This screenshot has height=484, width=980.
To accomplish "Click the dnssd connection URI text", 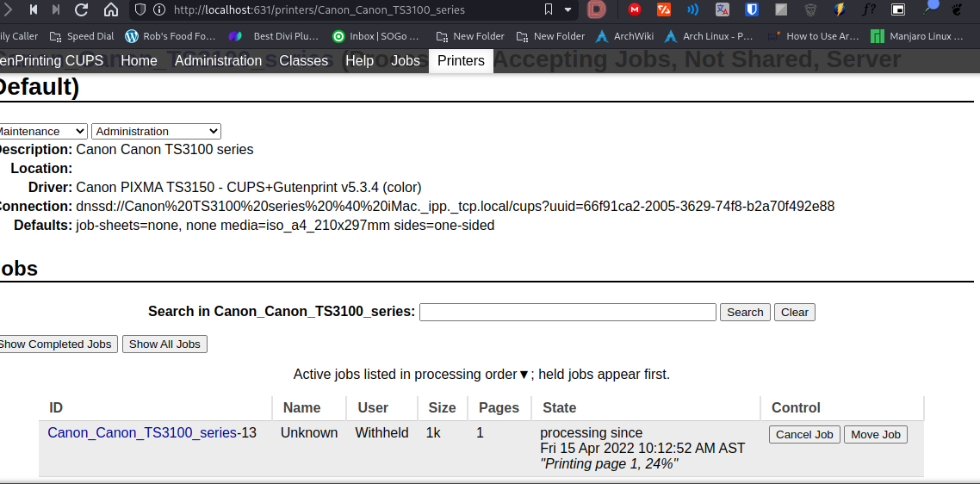I will (455, 207).
